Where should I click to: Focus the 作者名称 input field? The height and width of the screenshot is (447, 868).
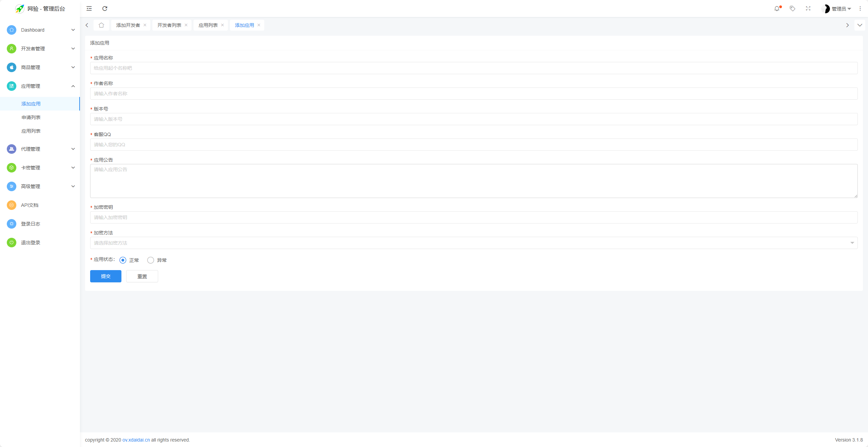(474, 94)
